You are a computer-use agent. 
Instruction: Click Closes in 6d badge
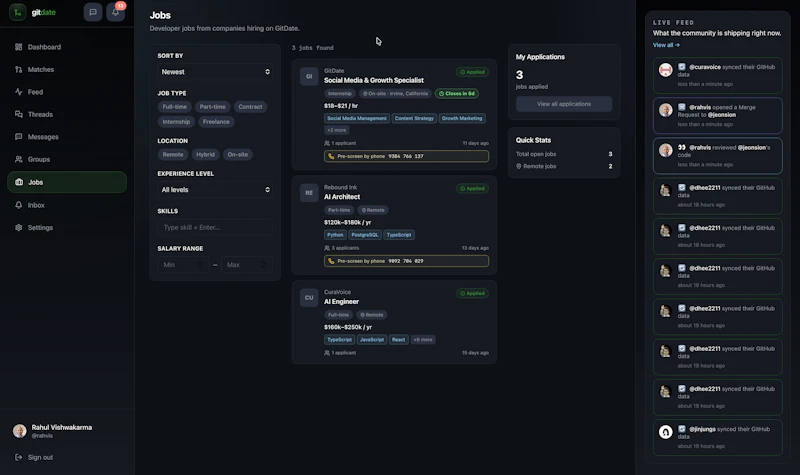coord(457,94)
